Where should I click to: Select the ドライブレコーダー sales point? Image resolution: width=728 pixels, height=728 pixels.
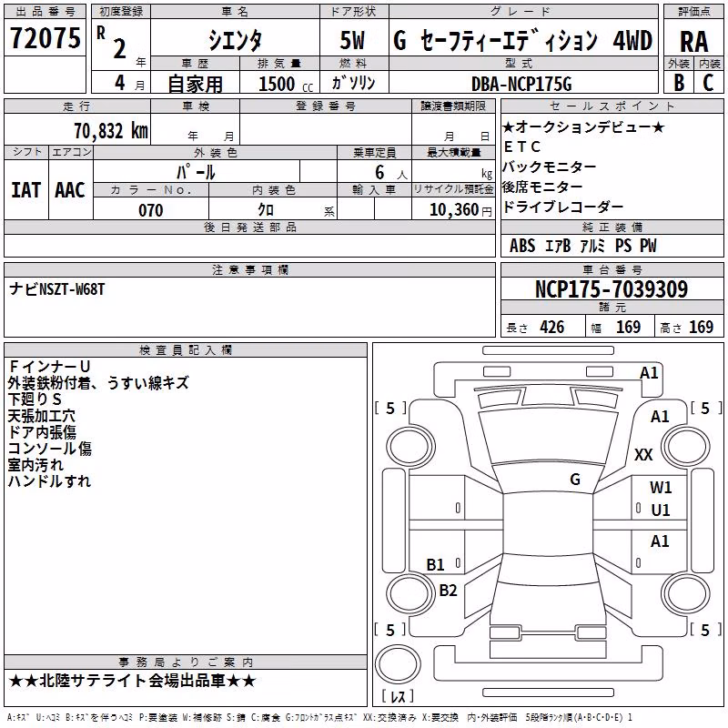tap(562, 207)
